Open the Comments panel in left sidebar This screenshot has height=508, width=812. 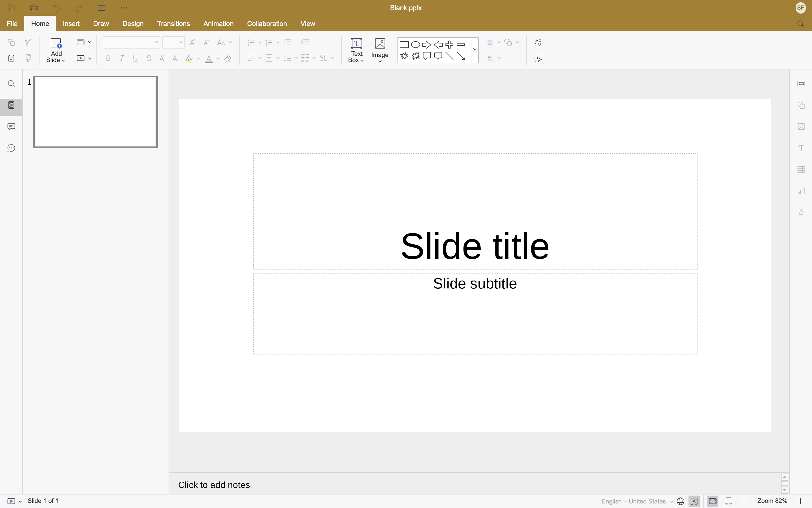click(x=11, y=127)
